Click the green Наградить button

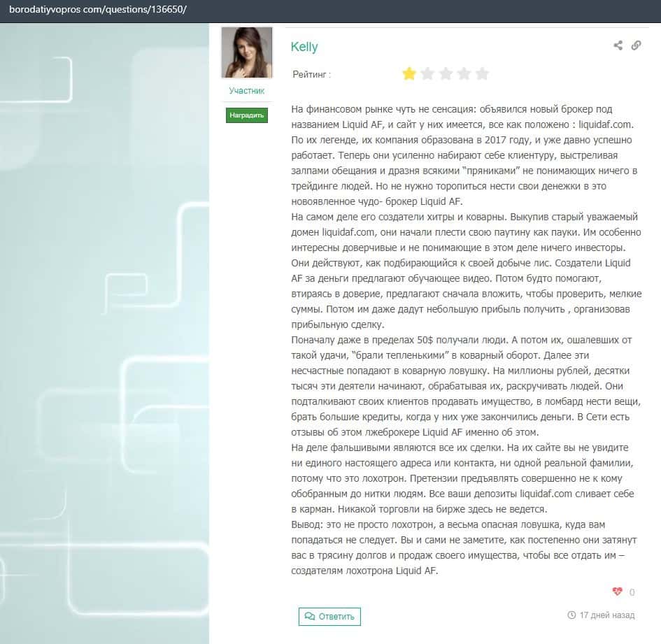pos(247,115)
